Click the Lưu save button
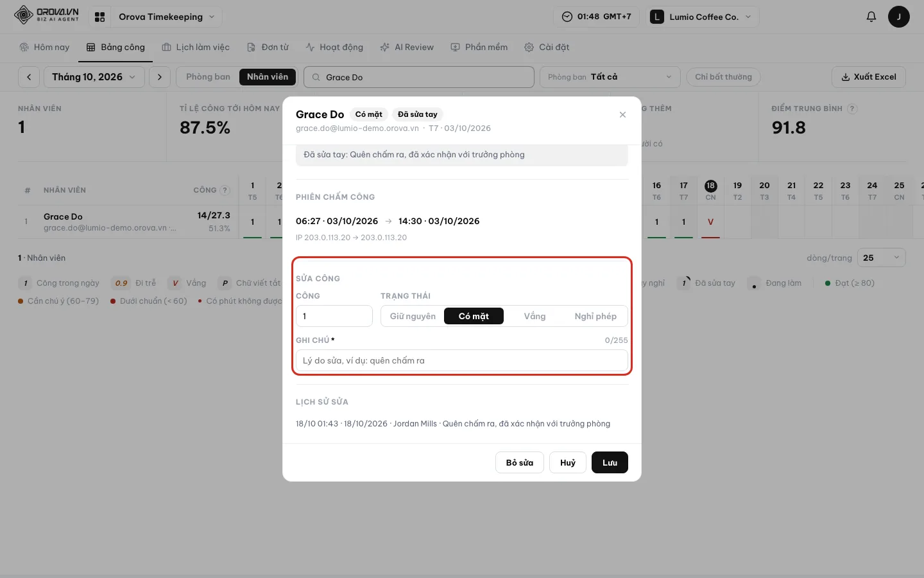This screenshot has width=924, height=578. (610, 462)
